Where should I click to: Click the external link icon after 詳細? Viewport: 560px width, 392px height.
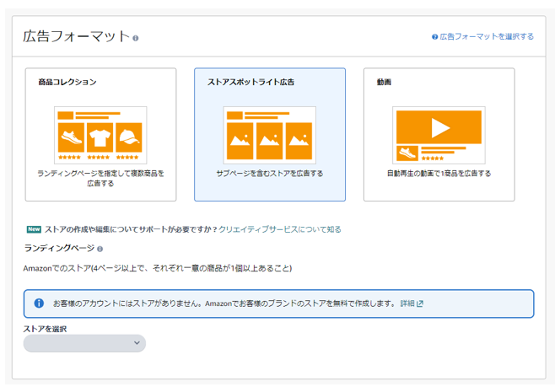tap(420, 303)
